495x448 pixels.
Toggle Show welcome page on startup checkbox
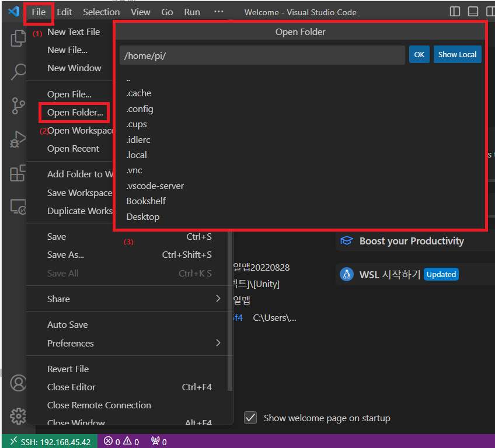point(250,418)
